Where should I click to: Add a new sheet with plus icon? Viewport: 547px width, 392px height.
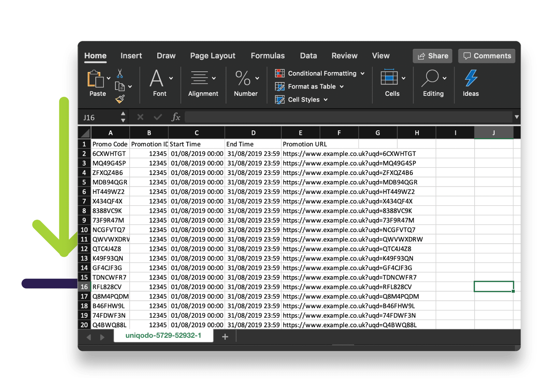pyautogui.click(x=225, y=337)
